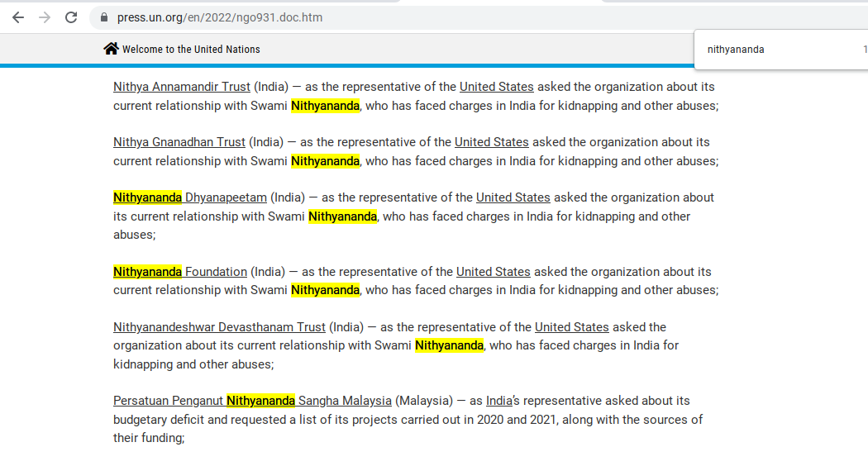
Task: Click United States link in Gnanadhan Trust paragraph
Action: point(492,142)
